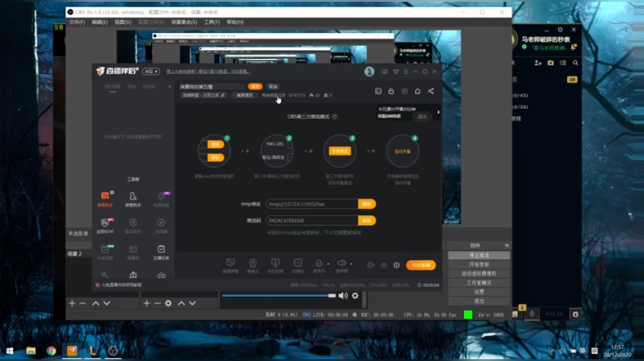Open Chrome from the Windows taskbar
This screenshot has width=644, height=361.
click(x=51, y=351)
